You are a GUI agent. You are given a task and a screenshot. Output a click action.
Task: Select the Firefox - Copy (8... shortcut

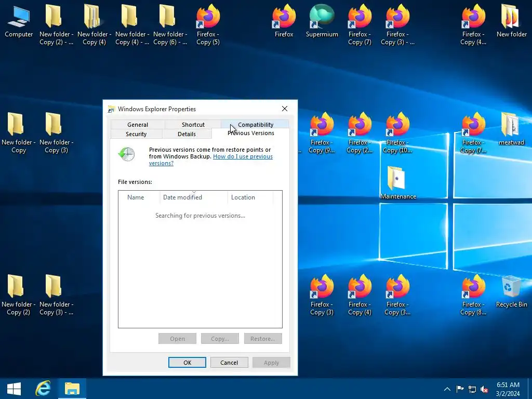tap(473, 295)
